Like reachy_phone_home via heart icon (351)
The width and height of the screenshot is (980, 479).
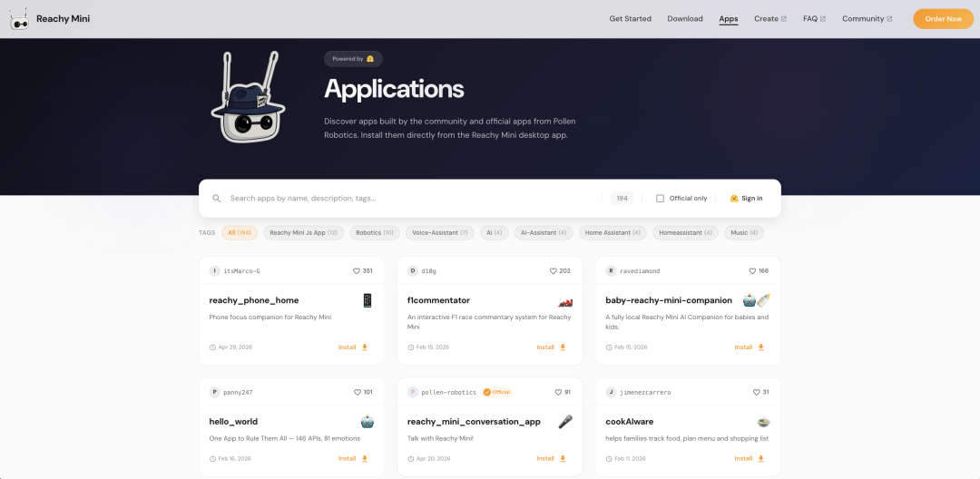[357, 271]
